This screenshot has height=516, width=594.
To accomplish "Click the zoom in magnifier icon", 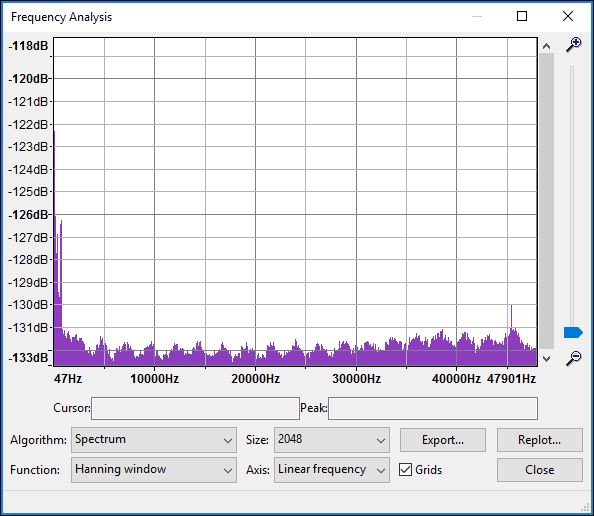I will point(574,45).
